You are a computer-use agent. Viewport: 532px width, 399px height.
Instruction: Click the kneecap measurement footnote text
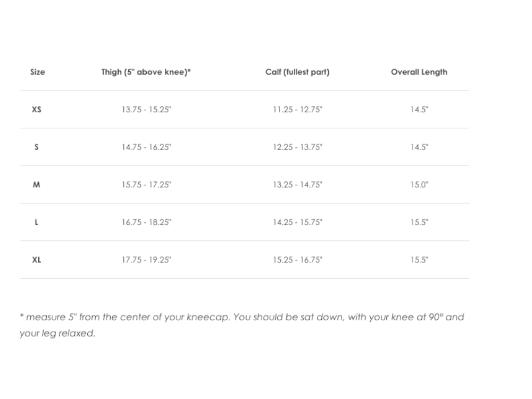(x=242, y=325)
